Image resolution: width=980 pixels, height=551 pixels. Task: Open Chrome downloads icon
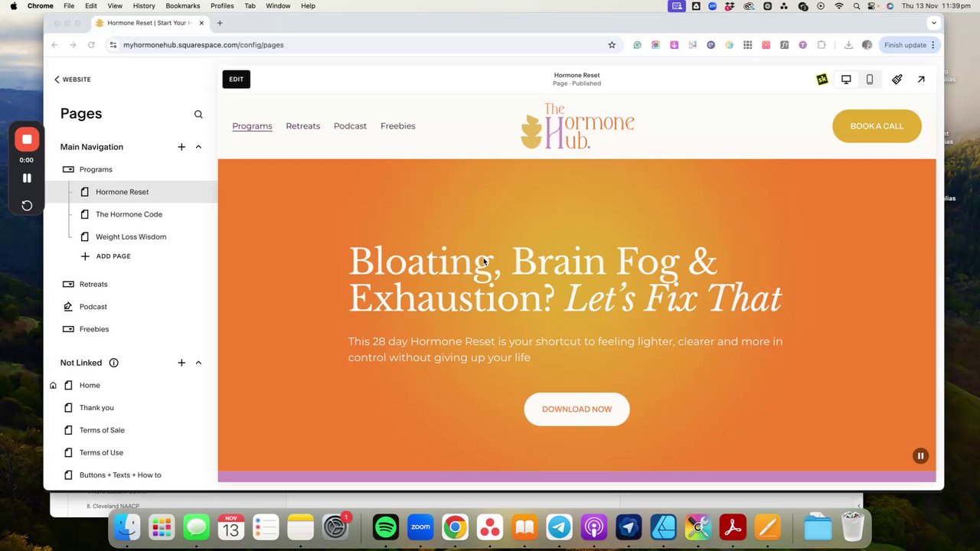[848, 45]
